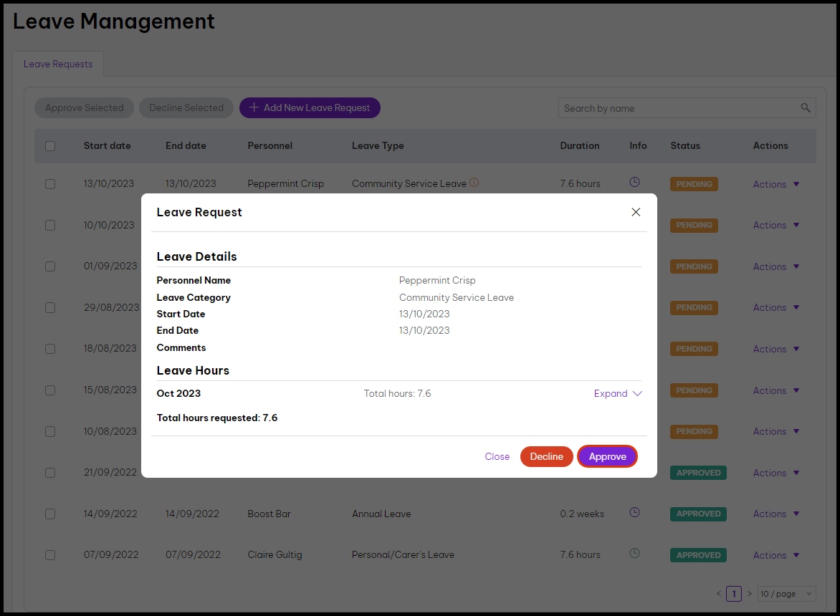This screenshot has width=840, height=616.
Task: Open Actions dropdown for Boost Bar row
Action: point(775,514)
